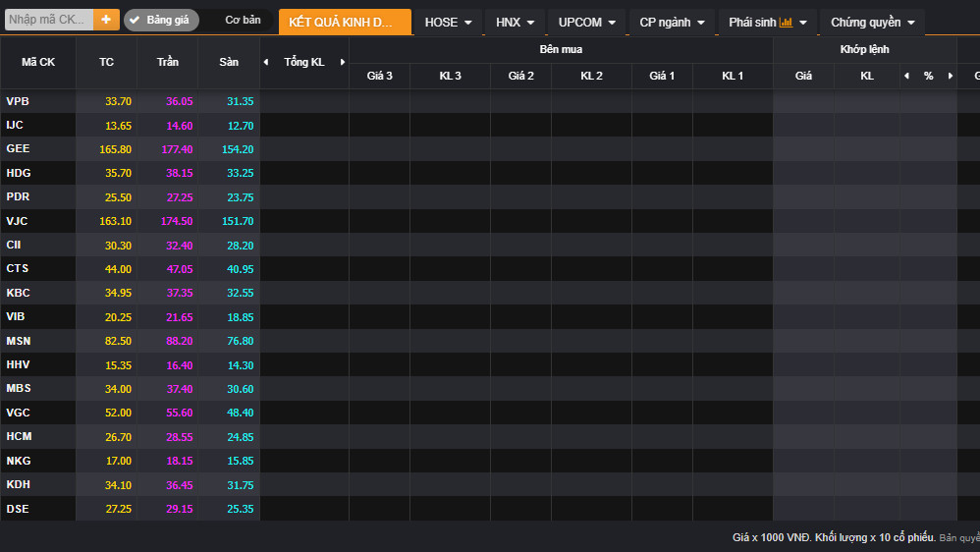This screenshot has height=552, width=980.
Task: Open the Chứng quyền dropdown
Action: pyautogui.click(x=872, y=22)
